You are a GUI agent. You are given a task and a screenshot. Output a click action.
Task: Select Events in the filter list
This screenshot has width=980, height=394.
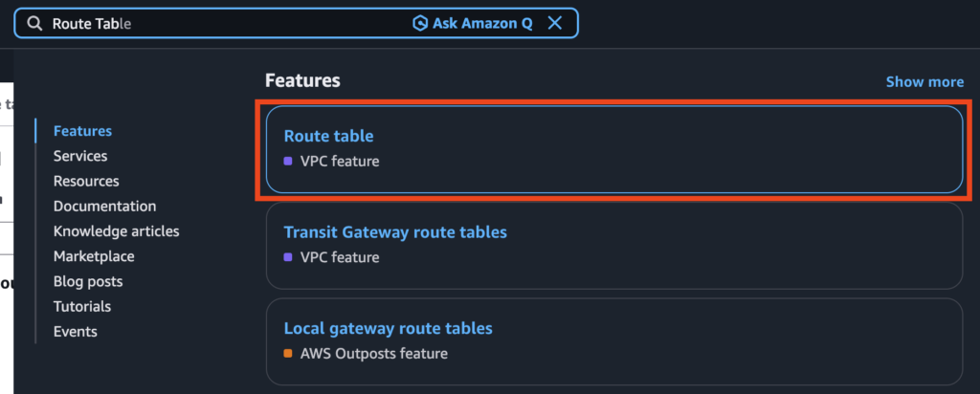click(x=76, y=331)
